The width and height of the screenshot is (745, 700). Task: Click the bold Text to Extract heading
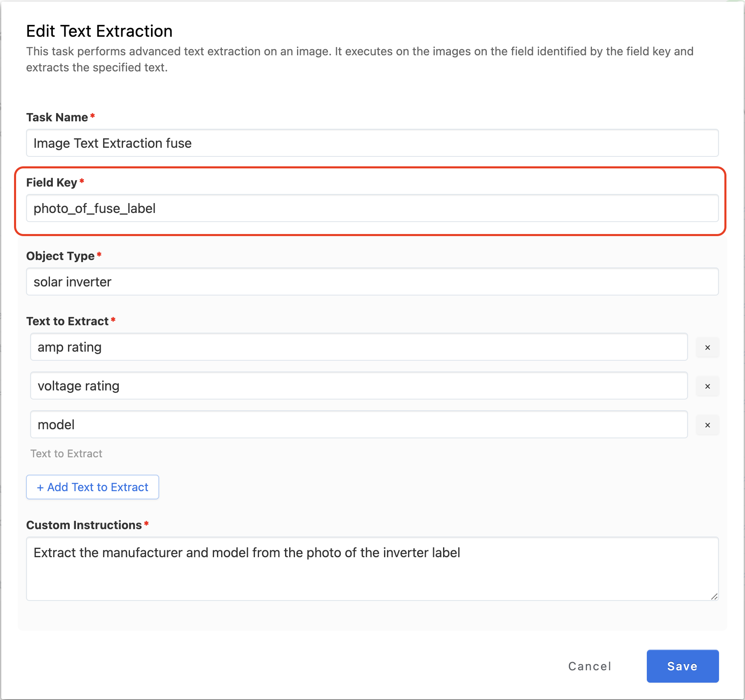pos(67,321)
